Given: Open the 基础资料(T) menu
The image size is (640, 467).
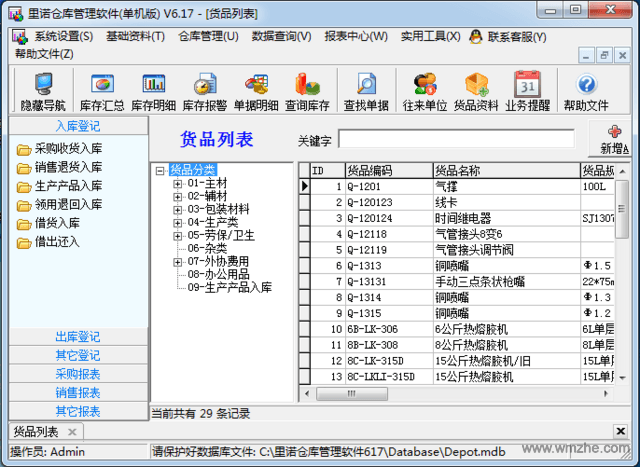Looking at the screenshot, I should [x=136, y=37].
